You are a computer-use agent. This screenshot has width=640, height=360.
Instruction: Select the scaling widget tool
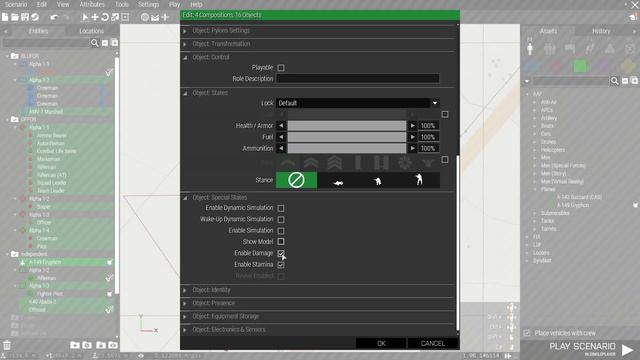pyautogui.click(x=115, y=17)
